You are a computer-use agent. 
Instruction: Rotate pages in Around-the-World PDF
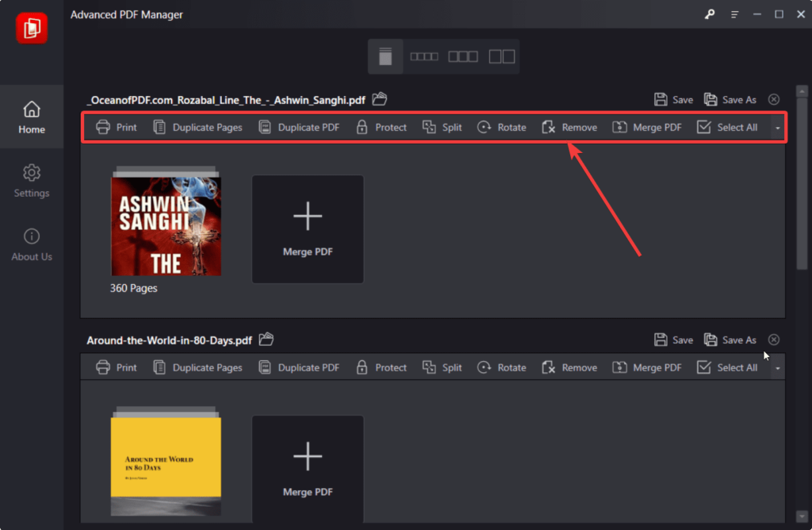point(502,368)
